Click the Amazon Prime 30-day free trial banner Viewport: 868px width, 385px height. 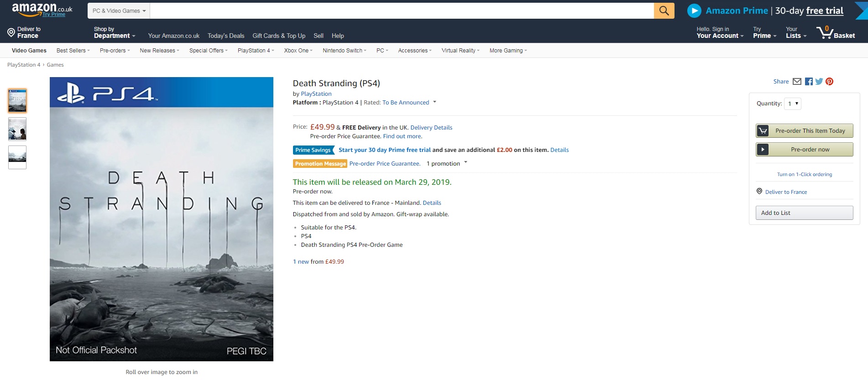774,10
